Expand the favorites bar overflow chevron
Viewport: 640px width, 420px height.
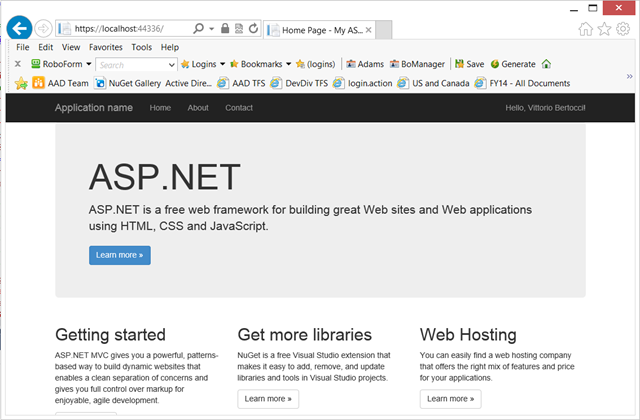pyautogui.click(x=629, y=76)
